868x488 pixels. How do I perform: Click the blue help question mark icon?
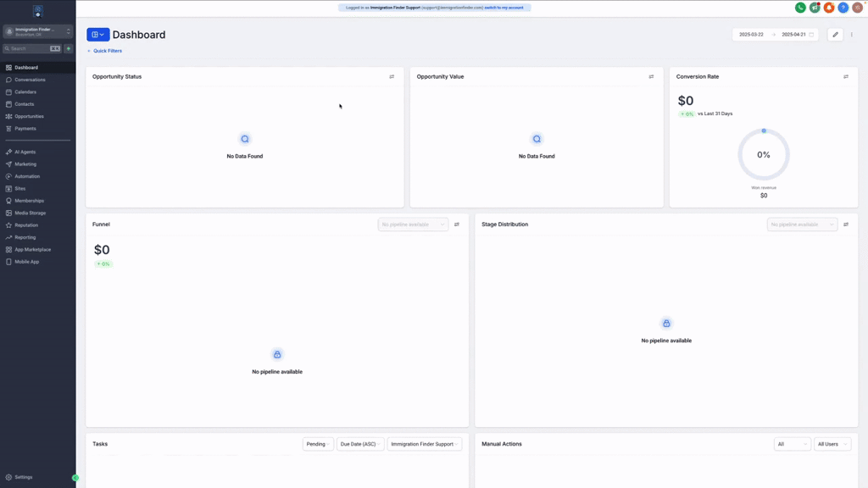click(x=843, y=8)
